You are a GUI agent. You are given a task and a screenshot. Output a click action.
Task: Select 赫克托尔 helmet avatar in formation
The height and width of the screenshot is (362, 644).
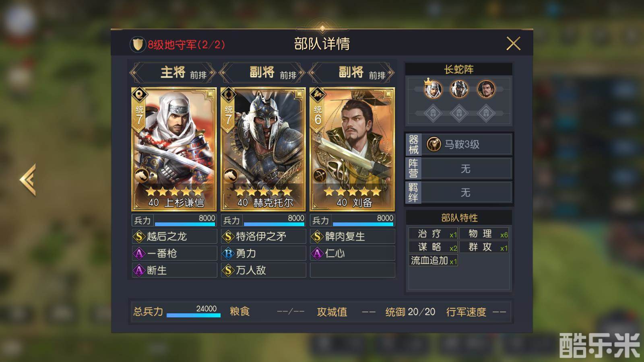[459, 89]
